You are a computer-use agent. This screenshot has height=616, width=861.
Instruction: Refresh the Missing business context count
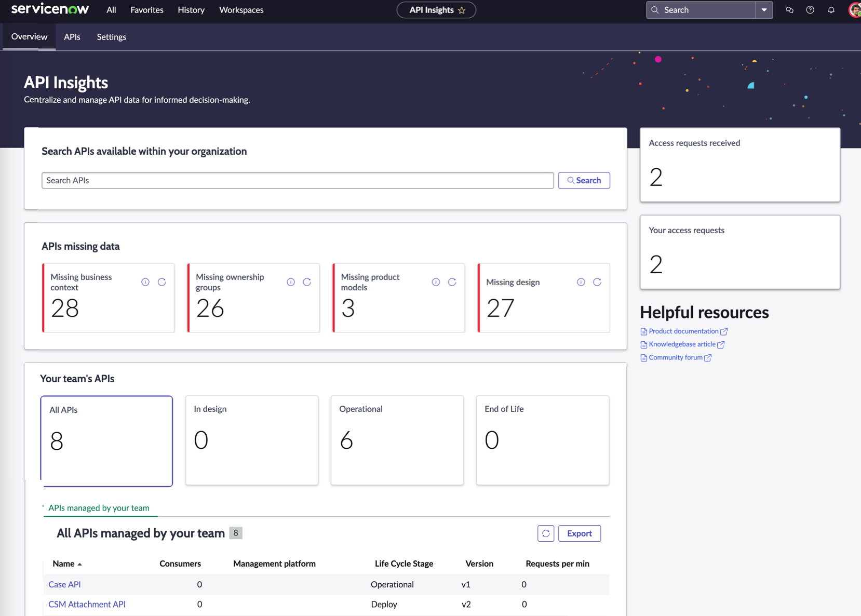tap(162, 282)
